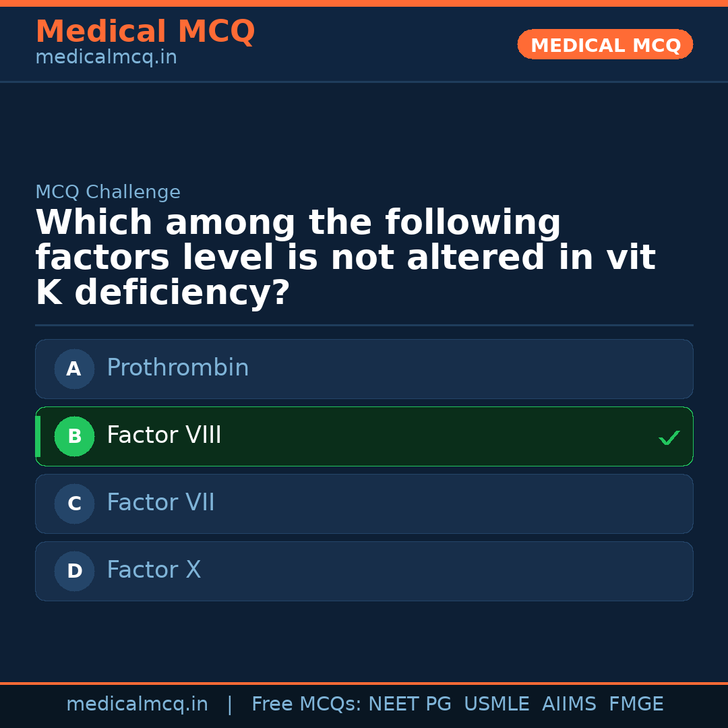Open the medicalmcq.in link in header

pos(106,57)
